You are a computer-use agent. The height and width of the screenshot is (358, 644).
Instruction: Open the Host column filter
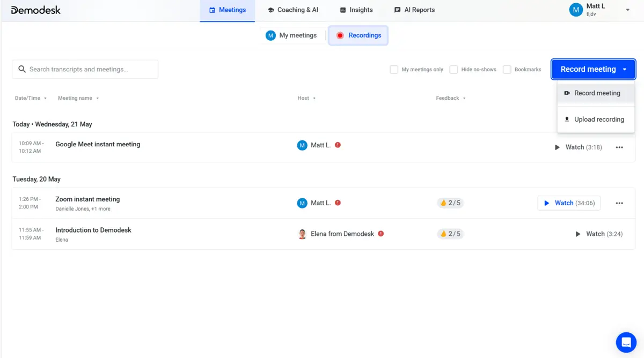pyautogui.click(x=306, y=98)
